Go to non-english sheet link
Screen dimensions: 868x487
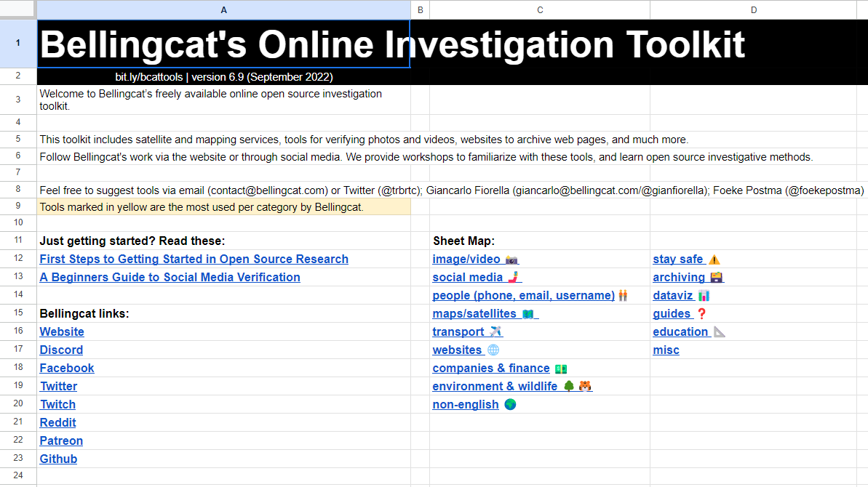466,405
